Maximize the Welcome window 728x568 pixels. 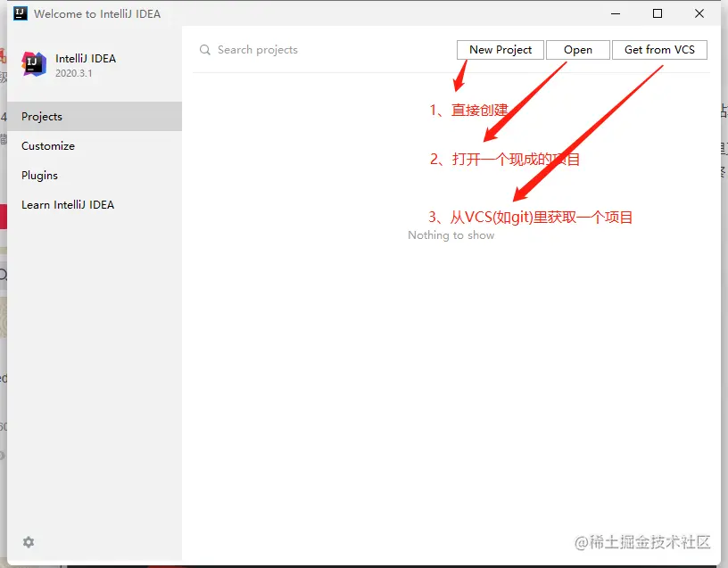click(658, 13)
